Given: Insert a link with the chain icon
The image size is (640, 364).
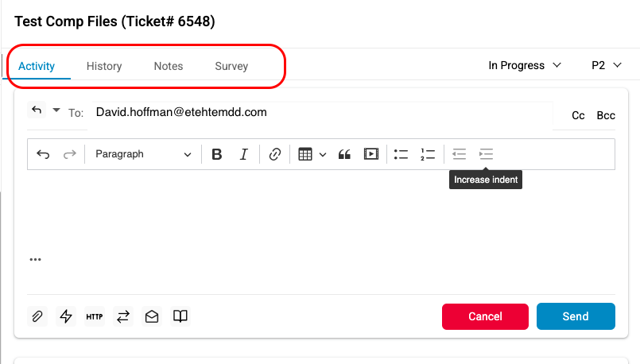Looking at the screenshot, I should [274, 154].
